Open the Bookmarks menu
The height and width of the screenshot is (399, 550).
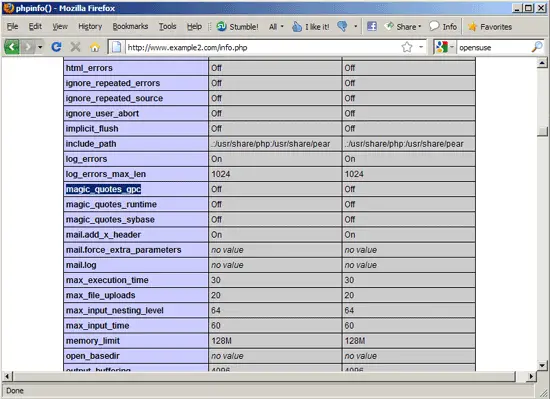click(x=130, y=27)
